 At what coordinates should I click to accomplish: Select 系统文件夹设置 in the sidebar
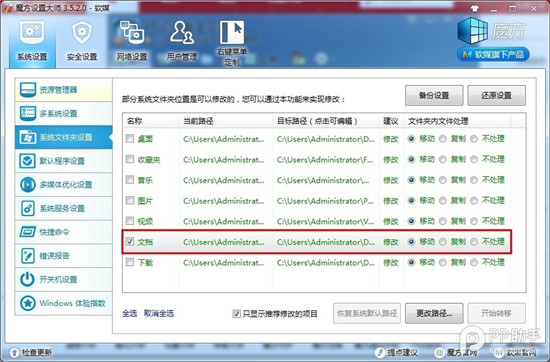[63, 137]
